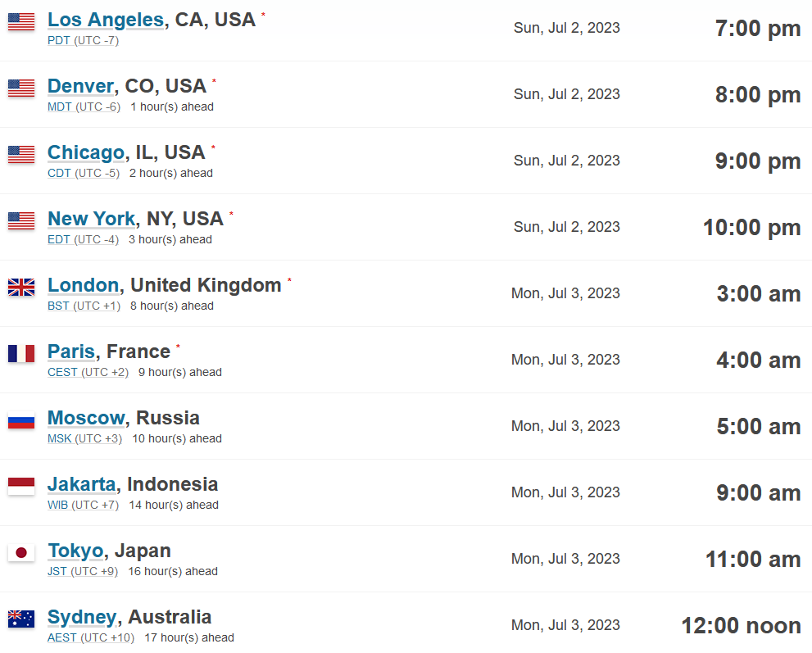The height and width of the screenshot is (653, 812).
Task: Click the Japanese flag icon
Action: click(21, 552)
